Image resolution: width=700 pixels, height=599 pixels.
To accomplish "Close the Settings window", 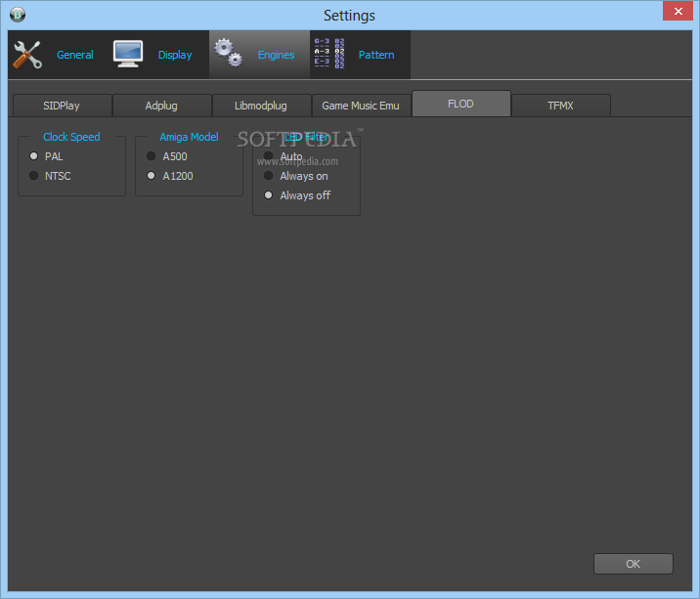I will point(678,11).
